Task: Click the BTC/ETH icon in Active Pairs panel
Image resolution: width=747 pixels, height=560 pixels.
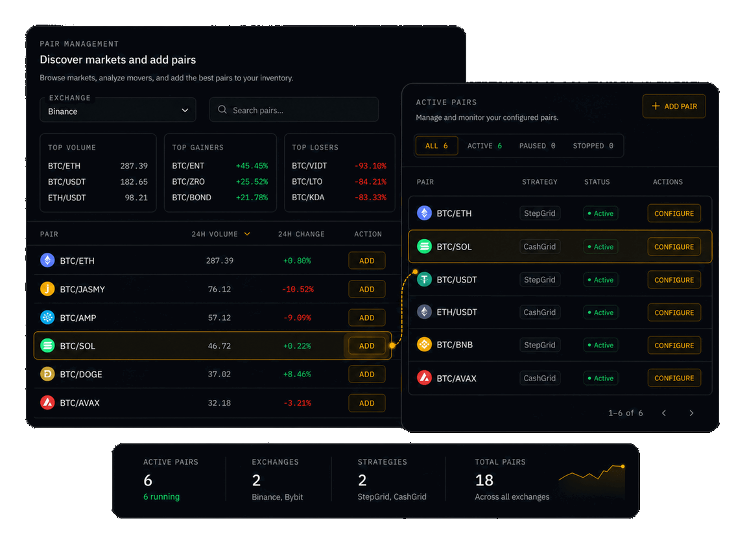Action: point(424,213)
